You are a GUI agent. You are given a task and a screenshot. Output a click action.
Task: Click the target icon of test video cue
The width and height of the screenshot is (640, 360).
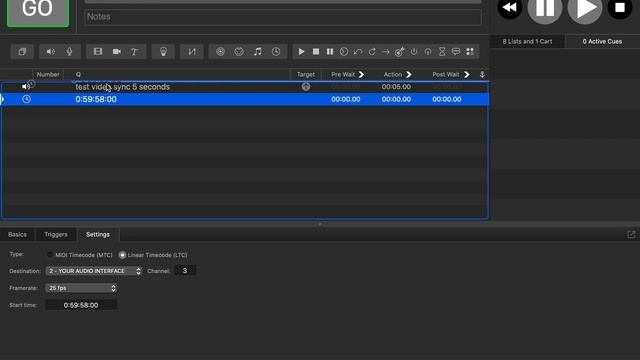(x=306, y=87)
